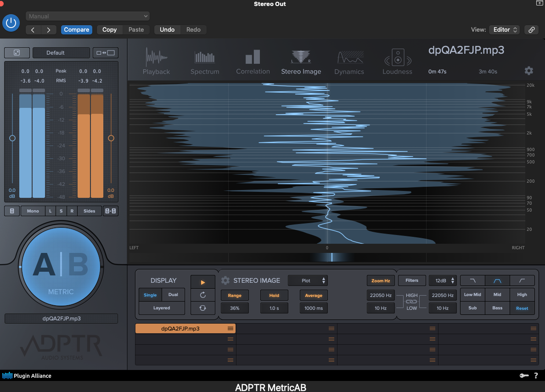Click the question mark help icon
The width and height of the screenshot is (545, 392).
click(536, 375)
